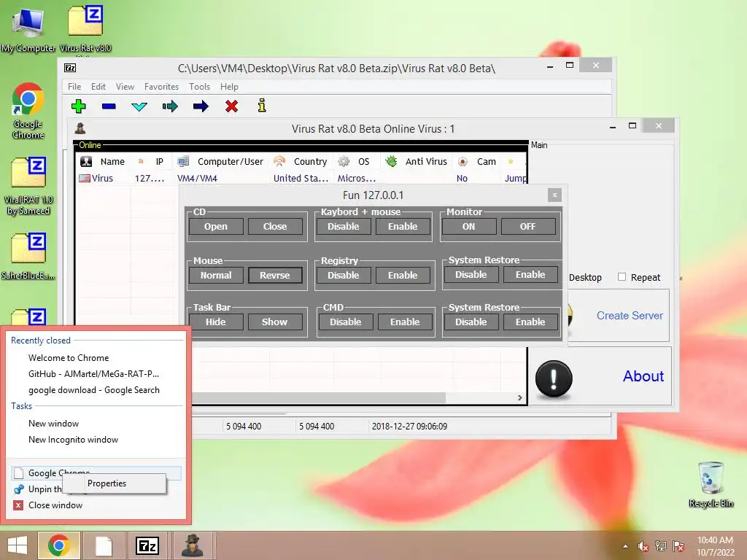The height and width of the screenshot is (560, 747).
Task: Turn Monitor ON
Action: click(x=469, y=226)
